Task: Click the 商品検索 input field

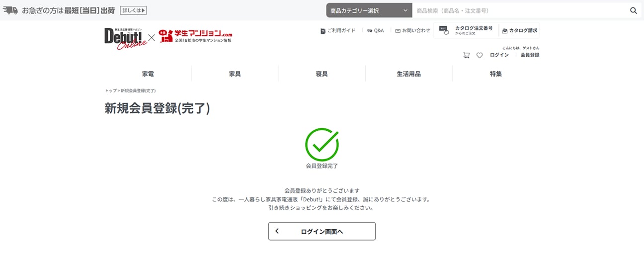Action: click(x=519, y=10)
